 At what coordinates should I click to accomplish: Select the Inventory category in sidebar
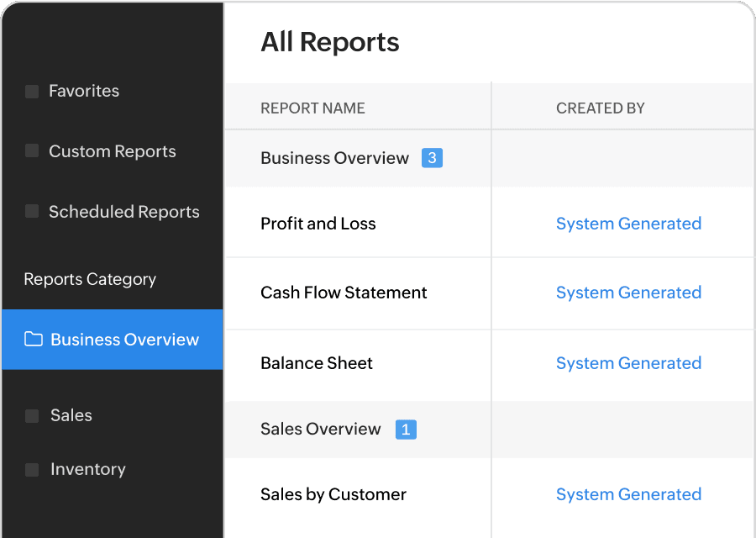point(87,469)
